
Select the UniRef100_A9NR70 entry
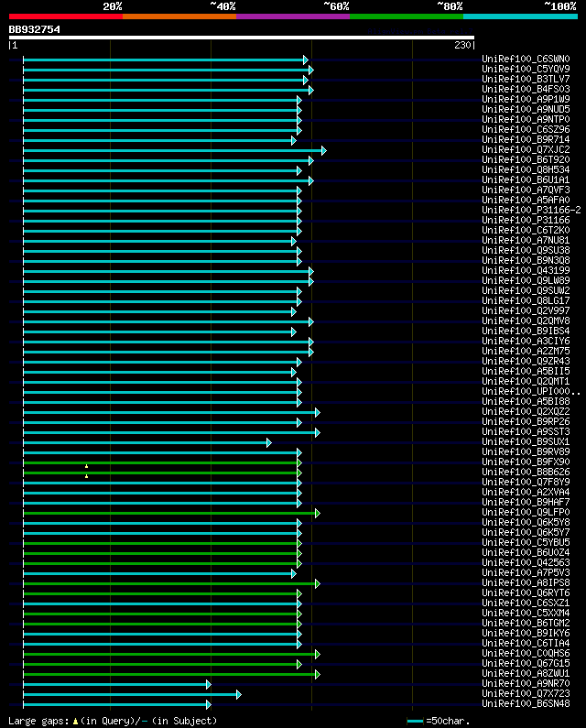click(526, 683)
